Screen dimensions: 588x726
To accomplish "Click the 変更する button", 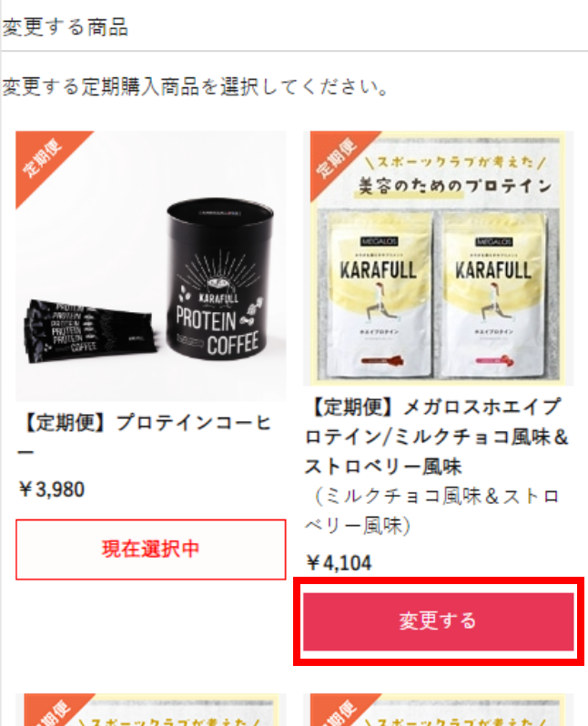I will click(439, 621).
